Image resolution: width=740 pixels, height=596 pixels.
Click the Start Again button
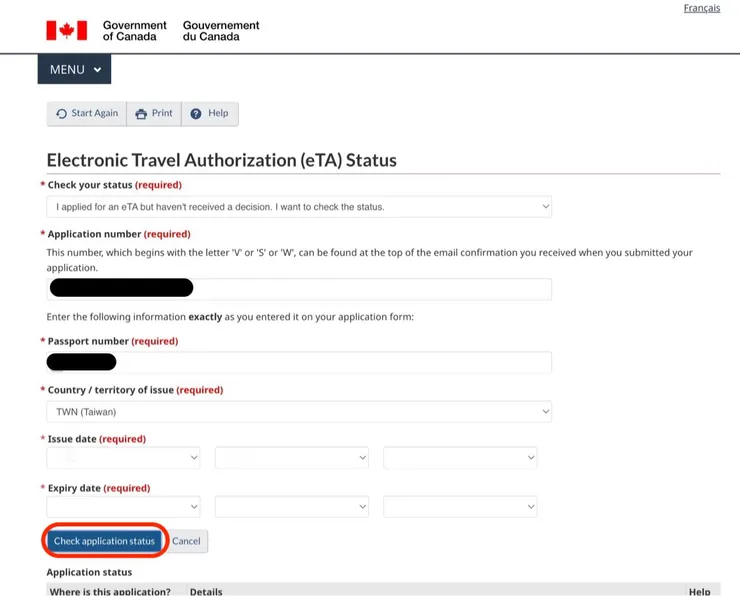coord(87,114)
